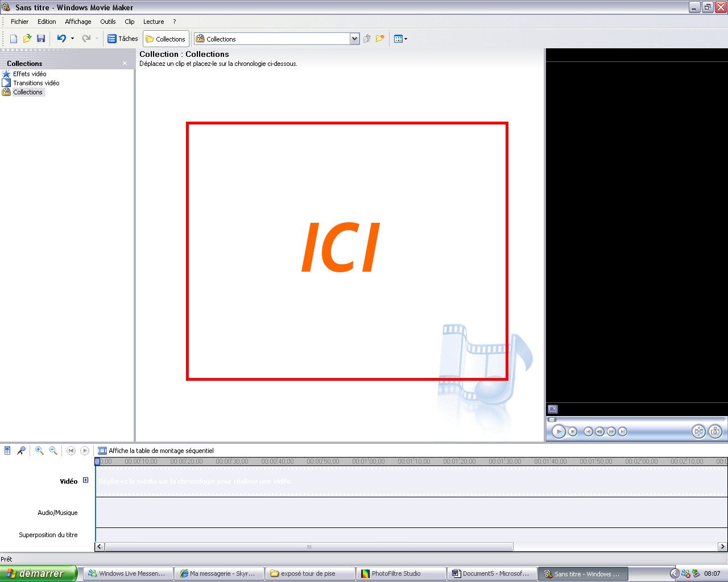The height and width of the screenshot is (582, 728).
Task: Open the audio levels tool in timeline toolbar
Action: pyautogui.click(x=7, y=451)
